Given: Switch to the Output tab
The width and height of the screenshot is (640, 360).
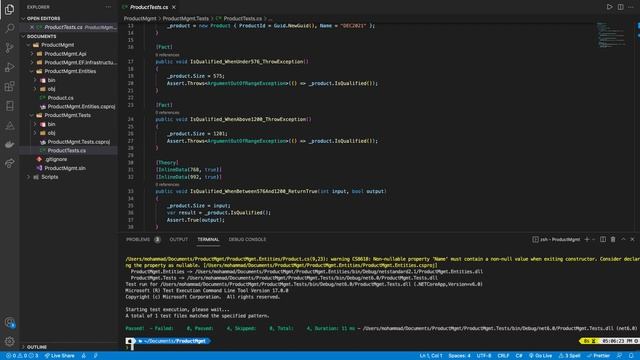Looking at the screenshot, I should point(179,240).
